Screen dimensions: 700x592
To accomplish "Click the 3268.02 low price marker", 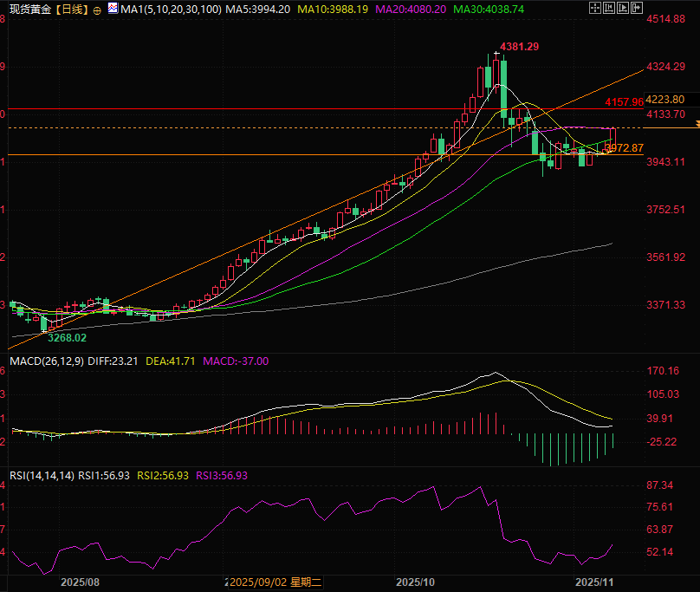I will click(67, 337).
